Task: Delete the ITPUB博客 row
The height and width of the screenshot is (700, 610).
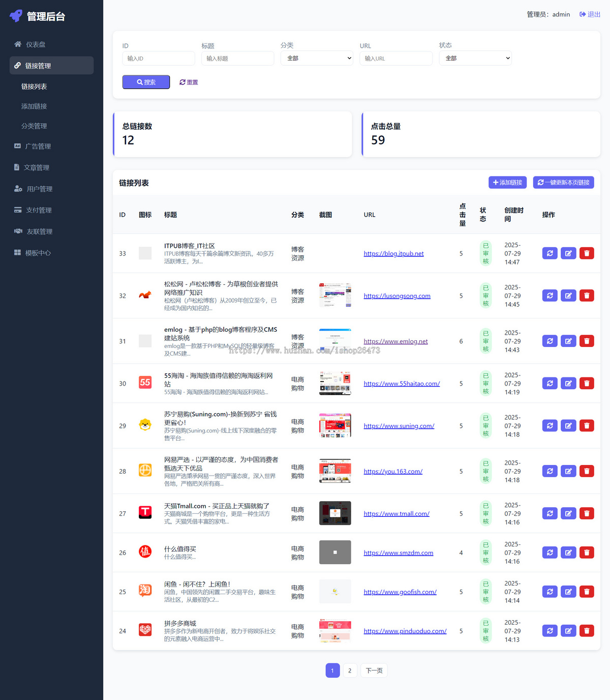Action: click(587, 253)
